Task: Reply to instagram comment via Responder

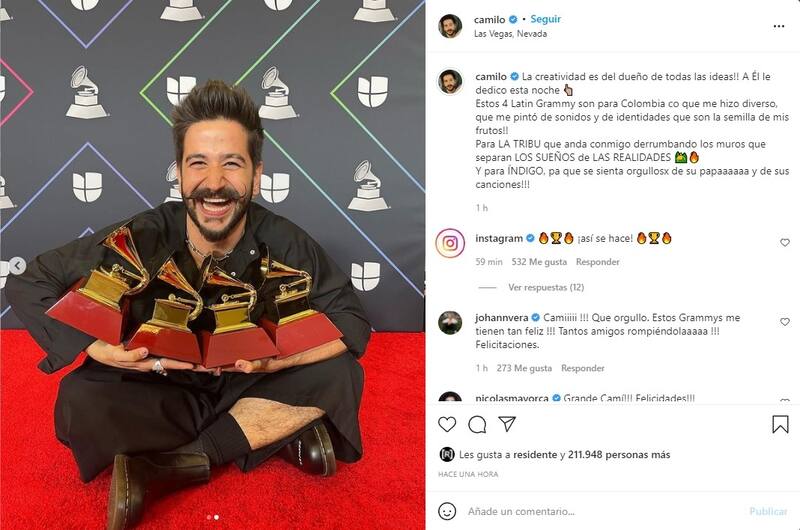Action: coord(597,262)
